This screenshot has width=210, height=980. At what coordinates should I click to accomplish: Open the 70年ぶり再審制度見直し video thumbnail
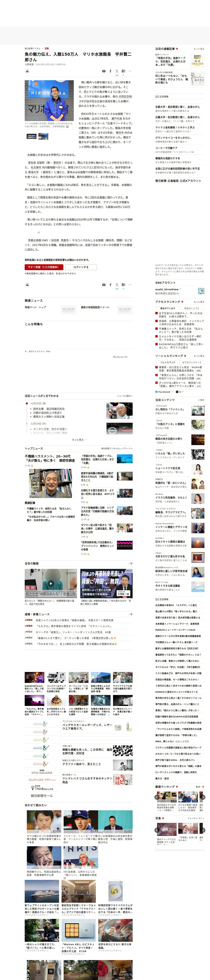click(106, 583)
